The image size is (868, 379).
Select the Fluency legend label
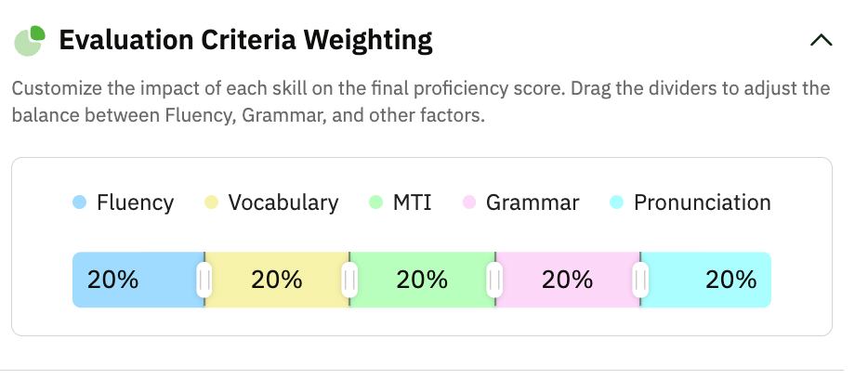click(x=135, y=203)
